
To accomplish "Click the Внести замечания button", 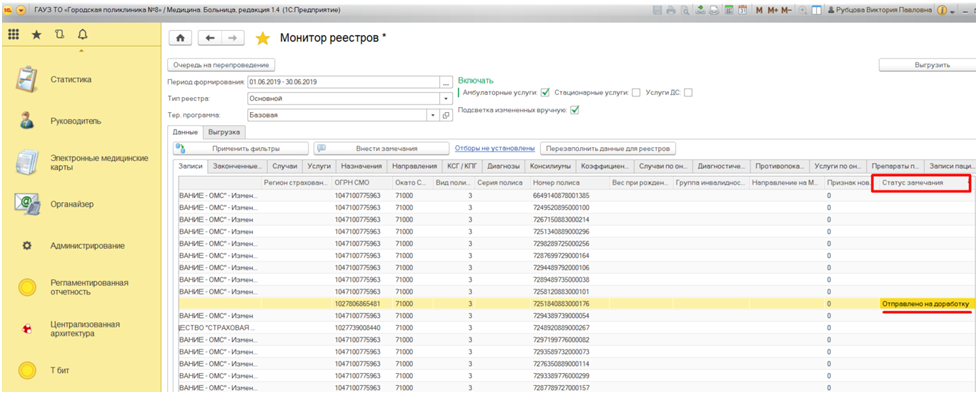I will pyautogui.click(x=381, y=148).
